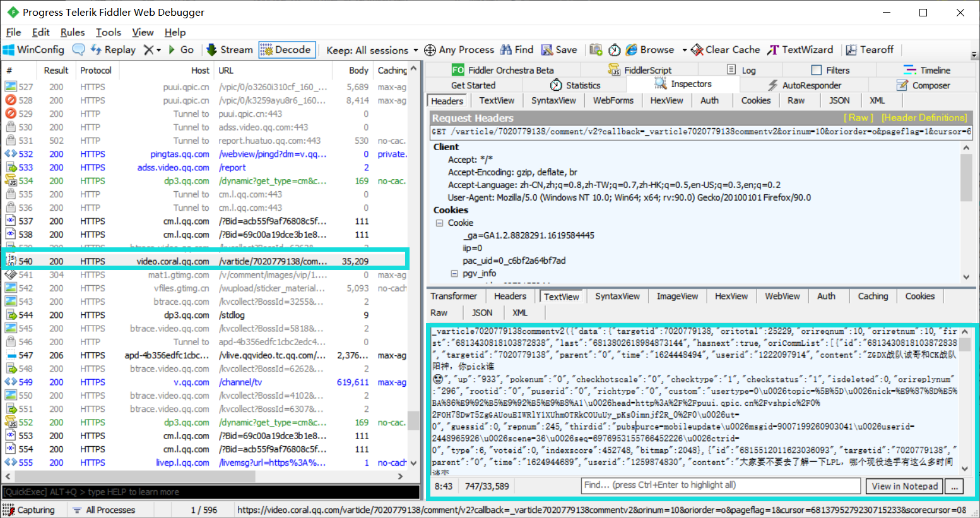Toggle the Decode button
The width and height of the screenshot is (980, 518).
click(x=286, y=50)
